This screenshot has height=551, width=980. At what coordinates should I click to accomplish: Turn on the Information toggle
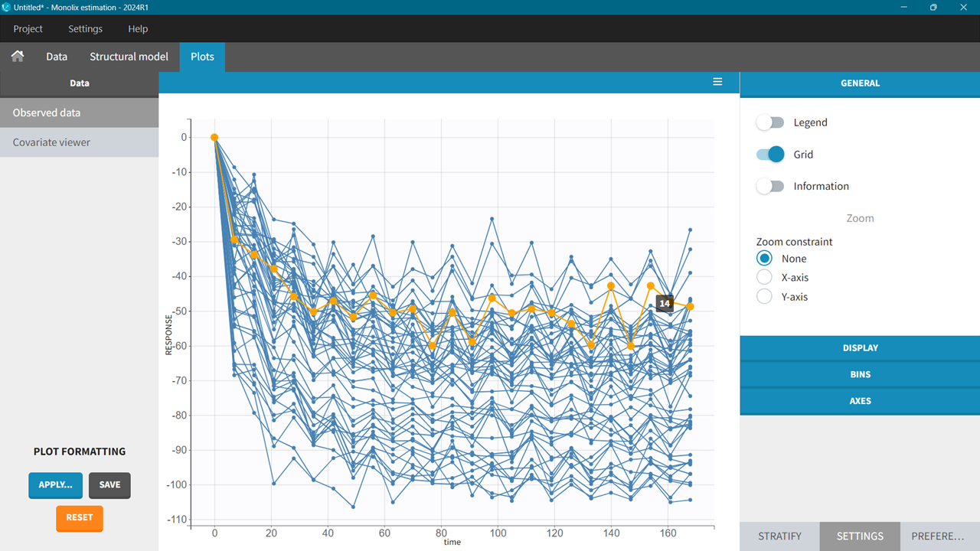pyautogui.click(x=769, y=186)
